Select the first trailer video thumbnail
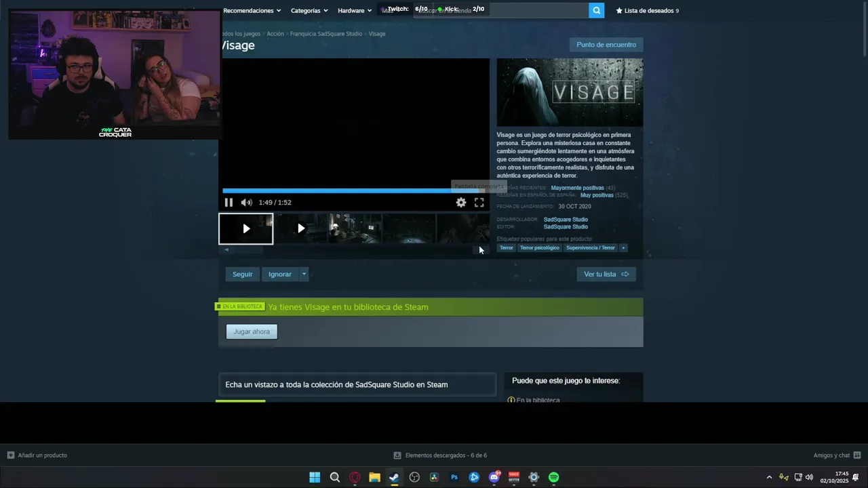 pos(246,228)
